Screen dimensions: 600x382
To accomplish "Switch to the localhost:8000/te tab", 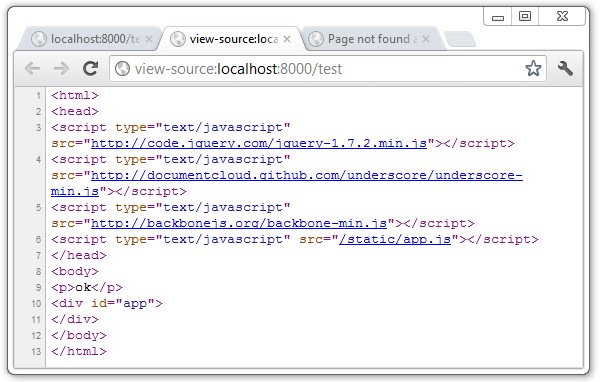I will [x=90, y=39].
